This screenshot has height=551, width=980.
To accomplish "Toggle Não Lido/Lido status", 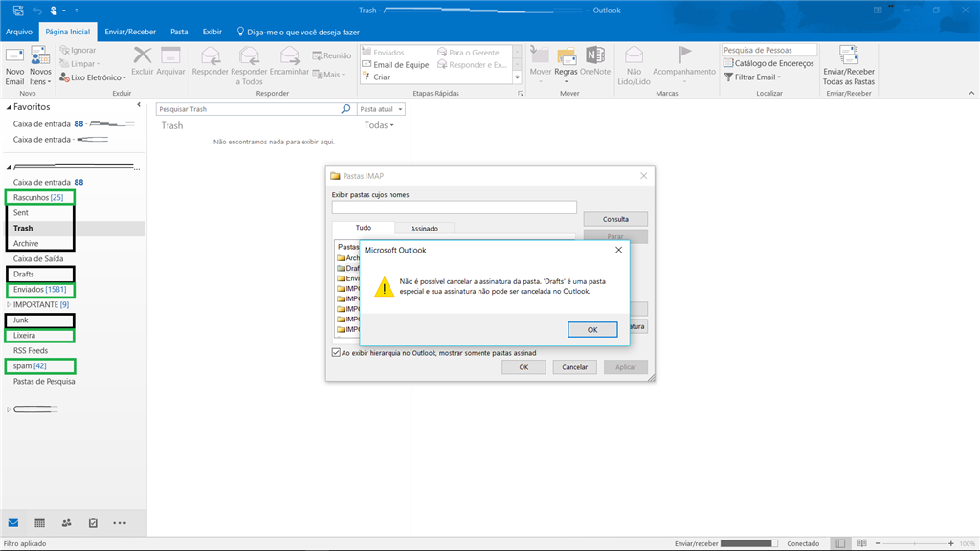I will pos(634,66).
